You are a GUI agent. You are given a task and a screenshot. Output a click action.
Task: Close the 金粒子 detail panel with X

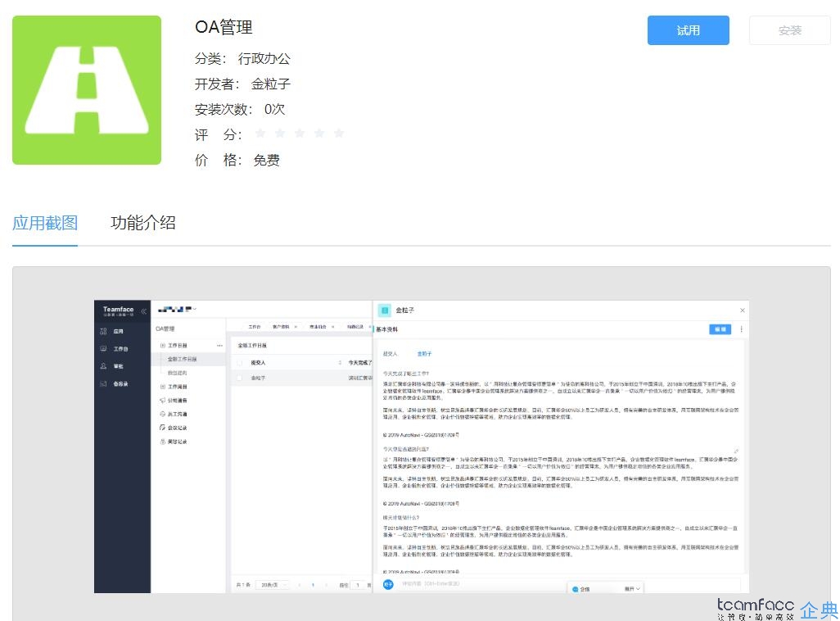pos(743,310)
